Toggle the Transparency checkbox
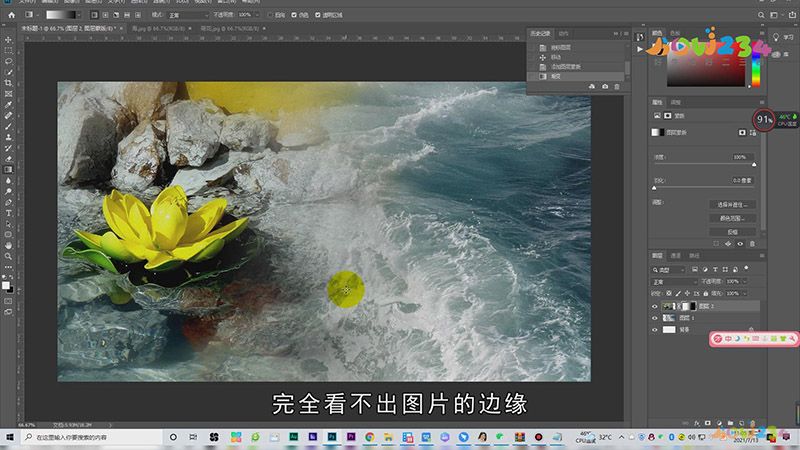Viewport: 800px width, 450px height. click(x=318, y=15)
